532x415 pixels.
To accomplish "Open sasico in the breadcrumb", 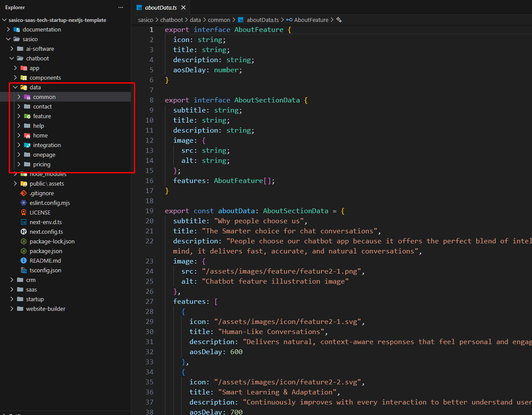I will click(146, 20).
